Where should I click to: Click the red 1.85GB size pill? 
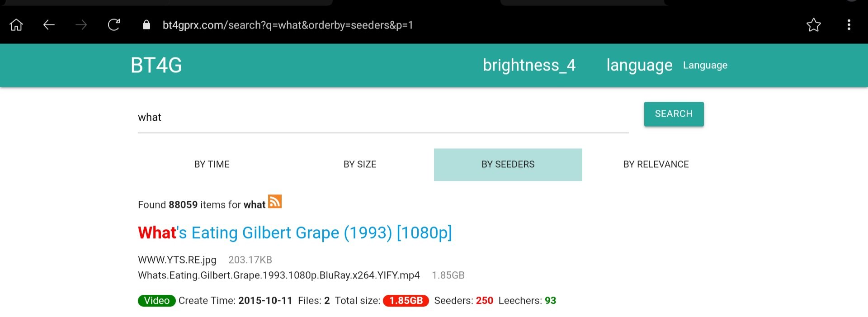pos(406,300)
